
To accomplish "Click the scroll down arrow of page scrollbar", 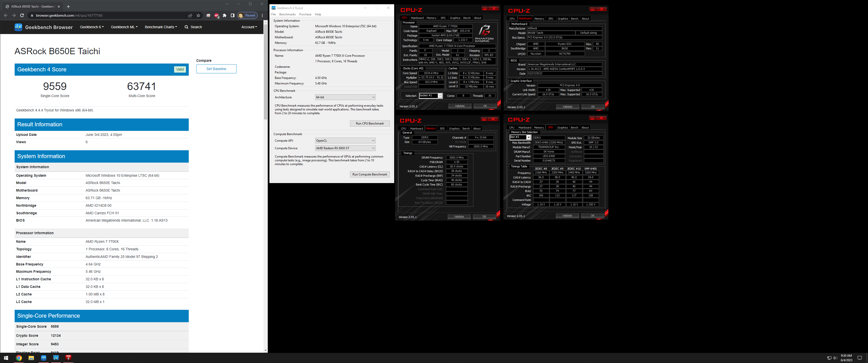I will pos(265,350).
